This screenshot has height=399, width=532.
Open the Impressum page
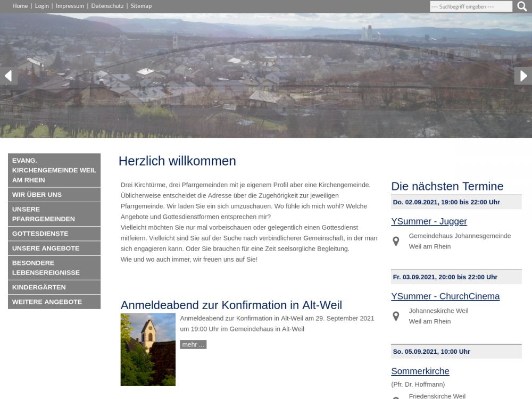70,6
